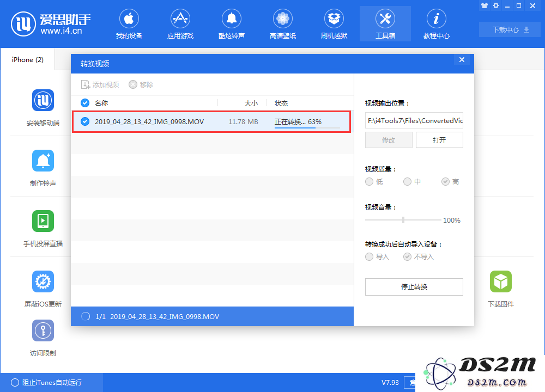Click the 11.78 MB size cell
This screenshot has width=545, height=392.
[243, 122]
